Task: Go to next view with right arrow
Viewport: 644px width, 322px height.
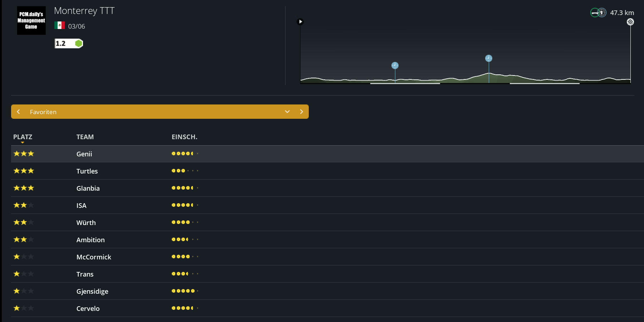Action: click(x=301, y=112)
